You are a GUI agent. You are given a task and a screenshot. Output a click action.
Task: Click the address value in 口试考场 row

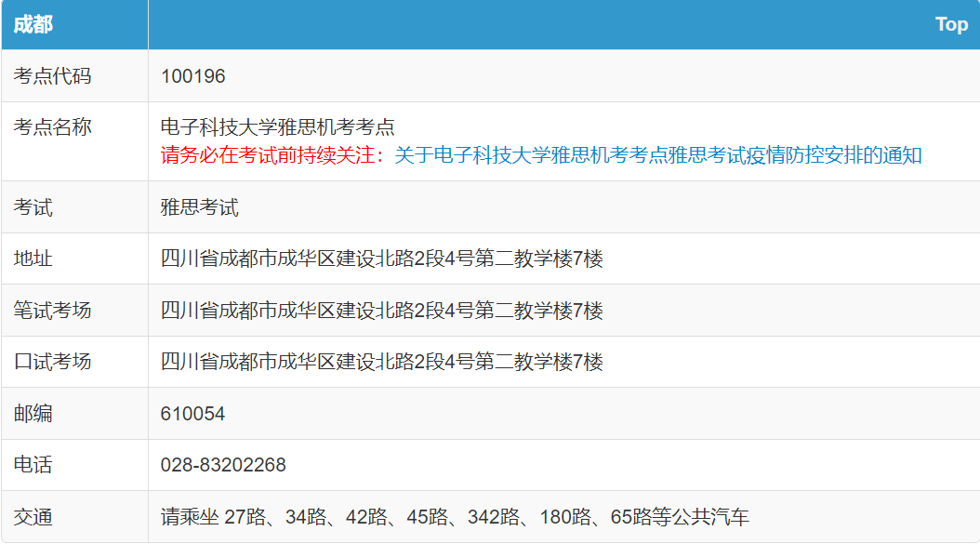(x=382, y=362)
